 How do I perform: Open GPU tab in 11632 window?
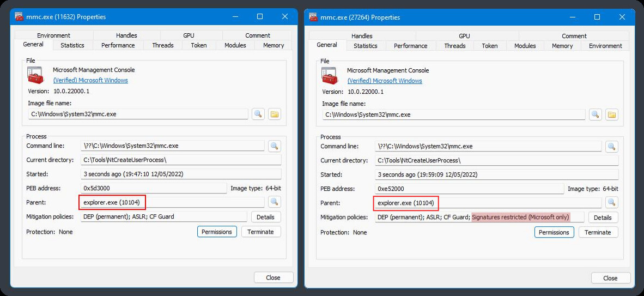[x=189, y=35]
